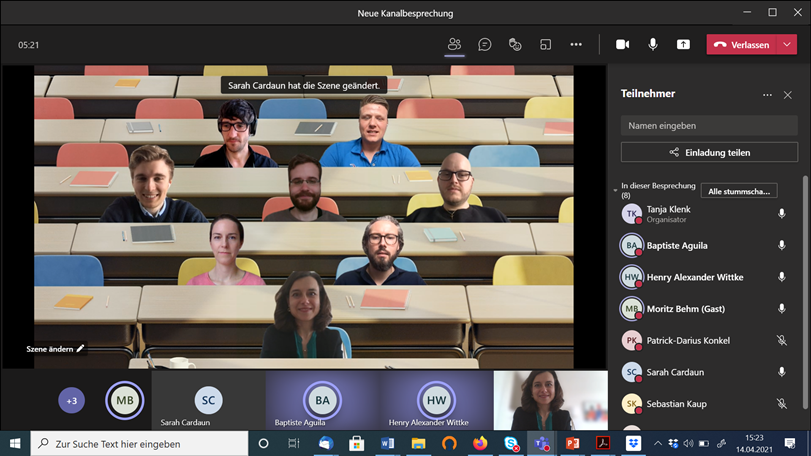
Task: Select Baptiste Aguila tile in bottom strip
Action: [322, 400]
